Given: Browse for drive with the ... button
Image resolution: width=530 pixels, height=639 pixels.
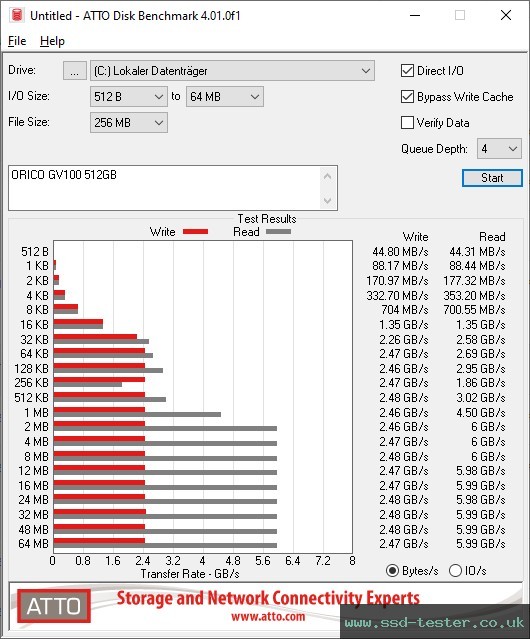Looking at the screenshot, I should pyautogui.click(x=75, y=71).
